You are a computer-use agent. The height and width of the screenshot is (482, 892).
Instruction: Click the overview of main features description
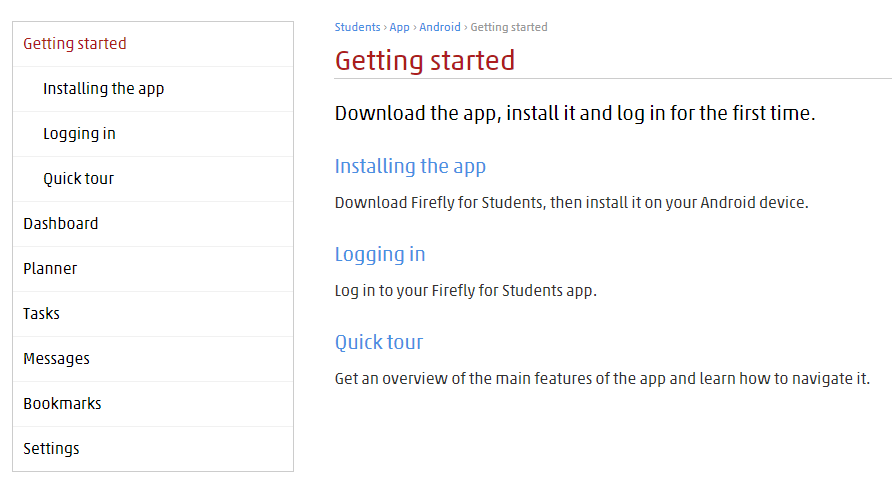click(602, 378)
